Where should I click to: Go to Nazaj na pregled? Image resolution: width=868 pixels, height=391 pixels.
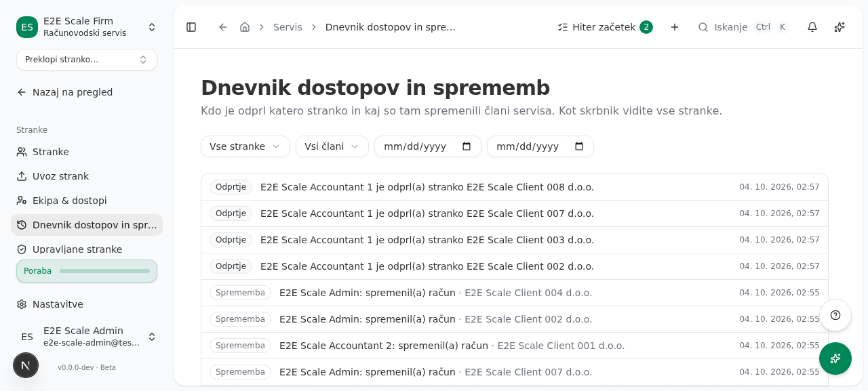tap(87, 92)
